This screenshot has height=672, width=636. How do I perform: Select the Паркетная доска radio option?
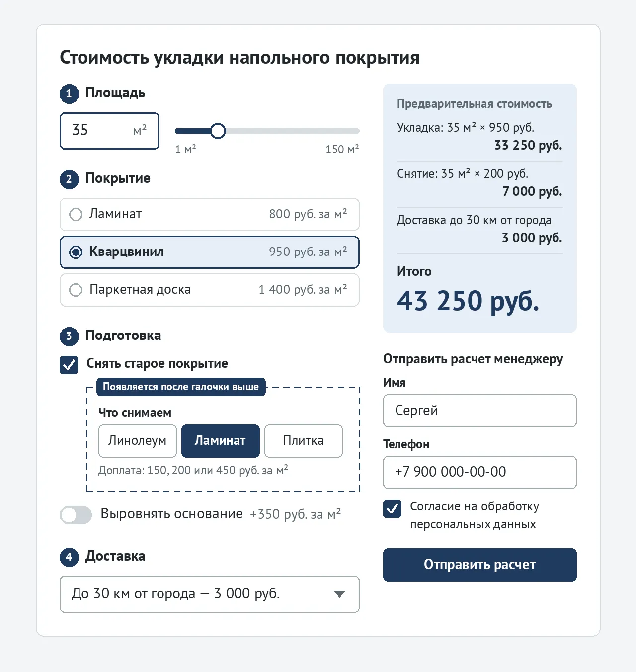[x=209, y=290]
